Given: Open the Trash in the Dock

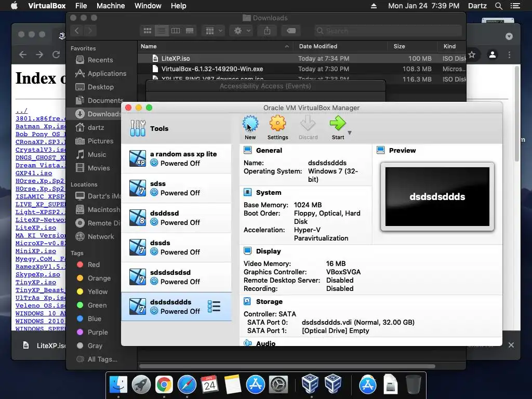Looking at the screenshot, I should tap(413, 385).
